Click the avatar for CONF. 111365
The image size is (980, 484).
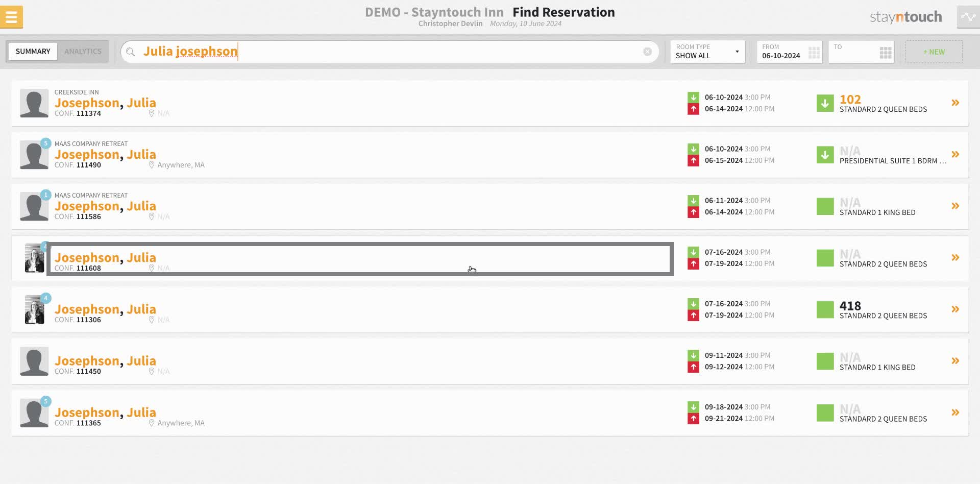click(34, 413)
